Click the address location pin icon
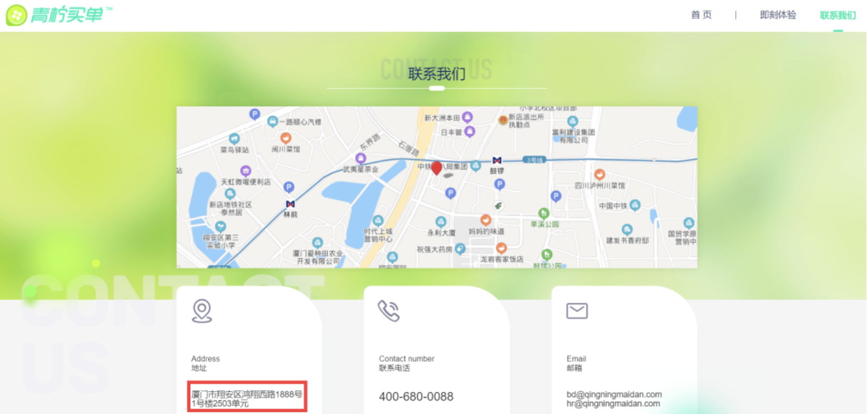Screen dimensions: 868x414 tap(201, 310)
